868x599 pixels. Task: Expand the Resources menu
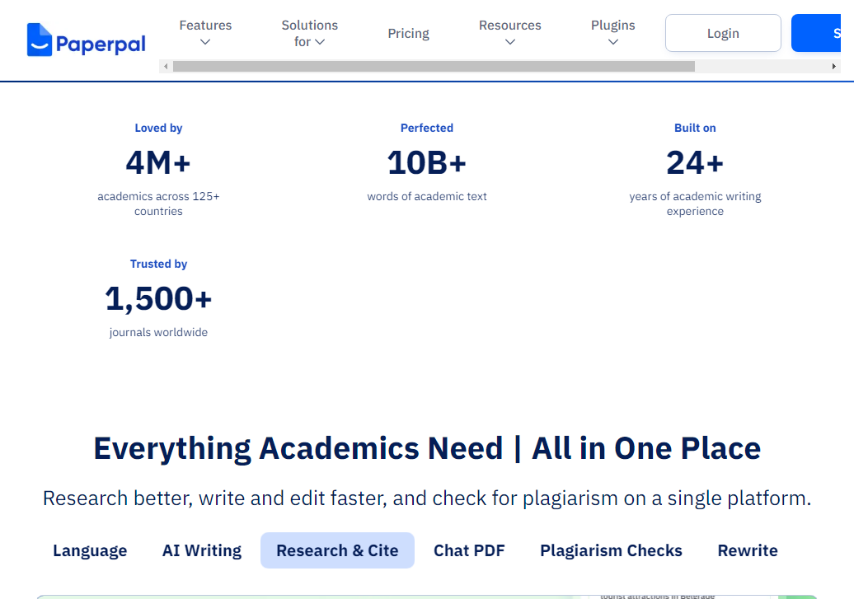[x=510, y=33]
